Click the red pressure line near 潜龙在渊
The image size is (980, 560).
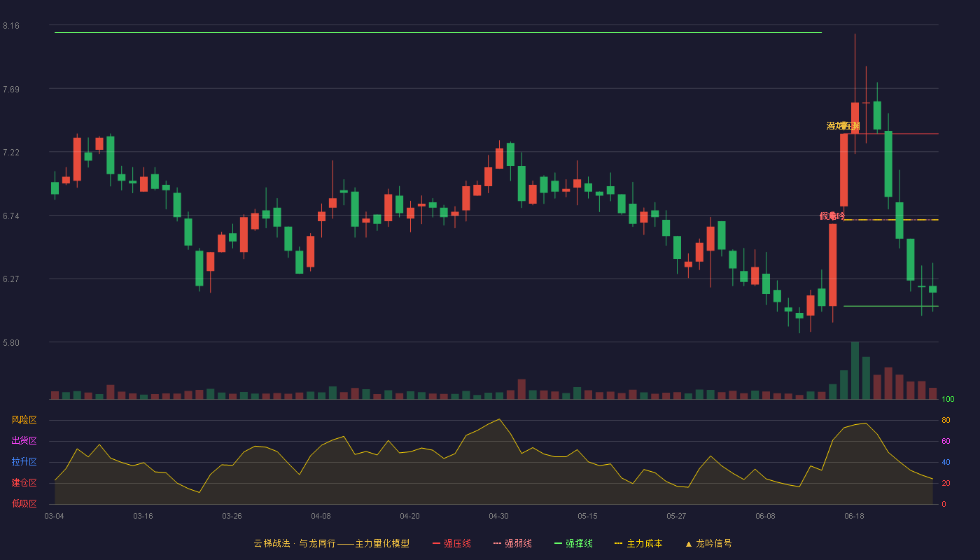tap(891, 134)
